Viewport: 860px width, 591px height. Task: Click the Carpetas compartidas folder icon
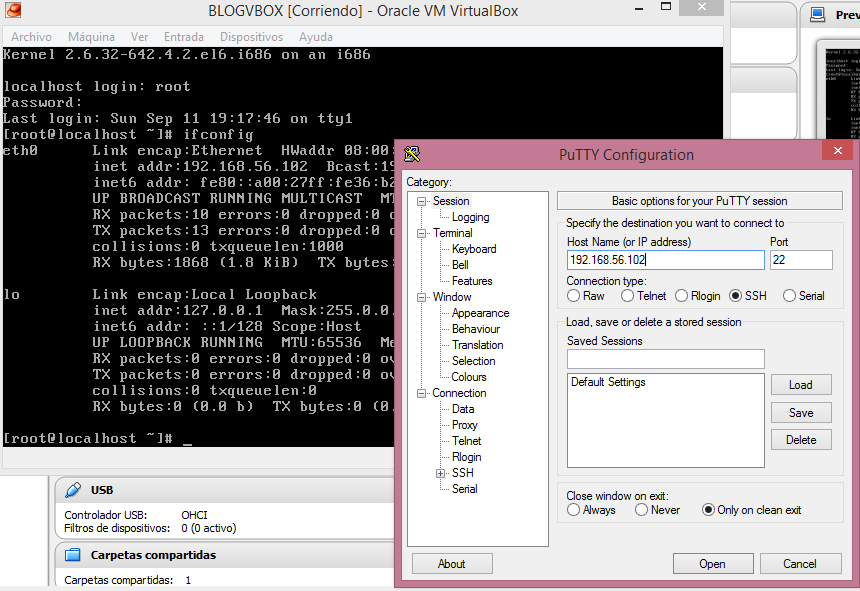point(72,554)
